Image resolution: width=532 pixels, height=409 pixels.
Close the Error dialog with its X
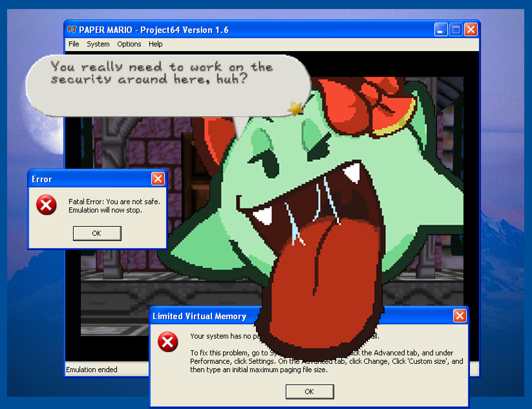(x=158, y=179)
